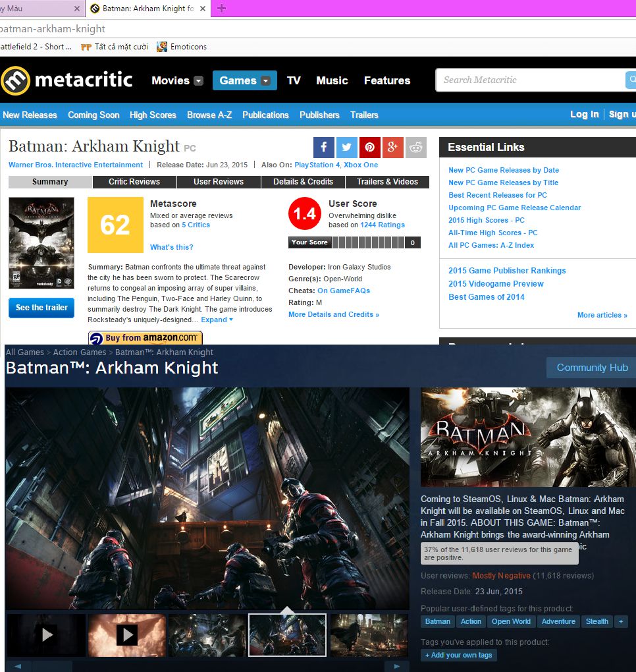Share the page on Google Plus
The height and width of the screenshot is (672, 636).
point(393,148)
